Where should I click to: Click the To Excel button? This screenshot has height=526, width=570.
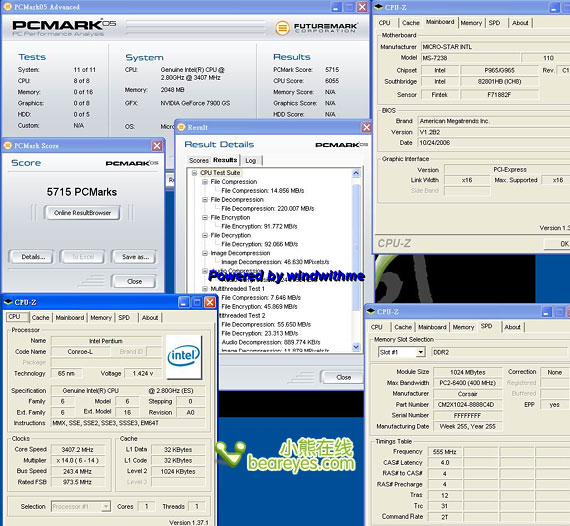(83, 257)
